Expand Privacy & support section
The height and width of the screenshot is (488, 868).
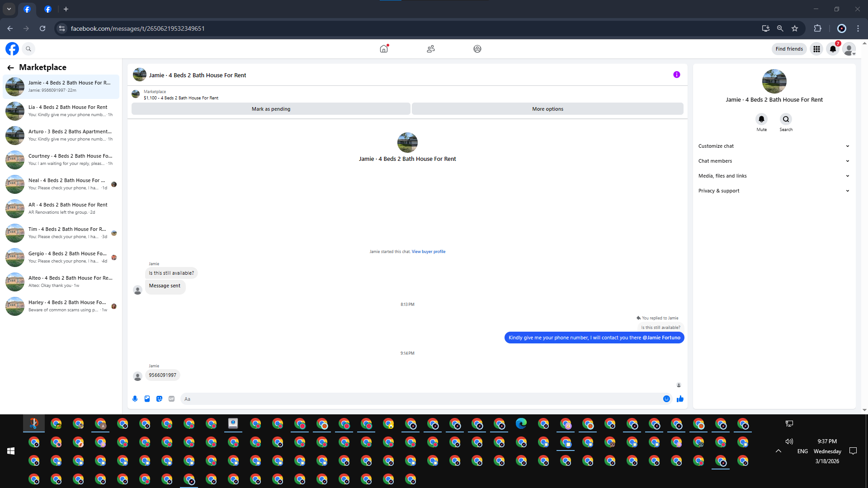click(x=774, y=191)
